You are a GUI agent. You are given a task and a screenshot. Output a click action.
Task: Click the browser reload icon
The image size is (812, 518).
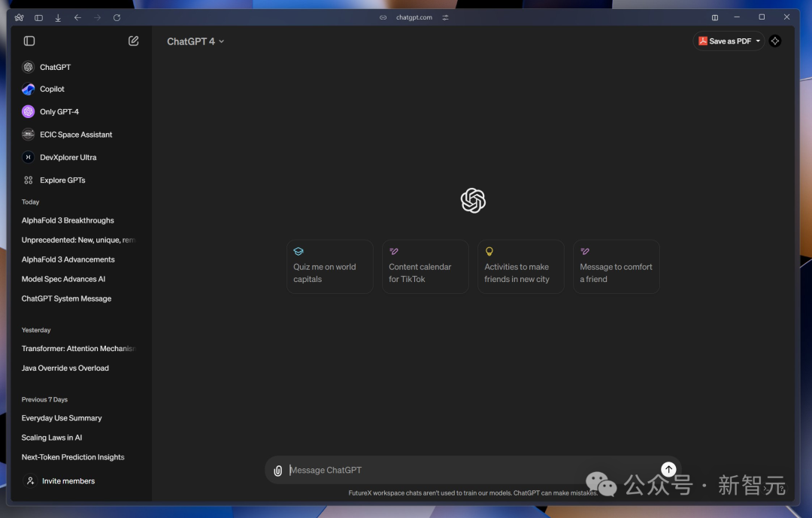tap(117, 17)
